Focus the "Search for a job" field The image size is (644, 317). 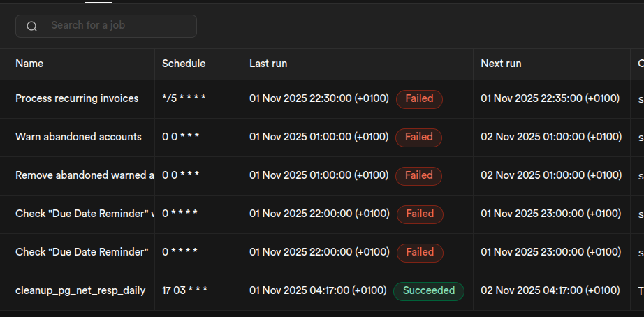pos(119,26)
